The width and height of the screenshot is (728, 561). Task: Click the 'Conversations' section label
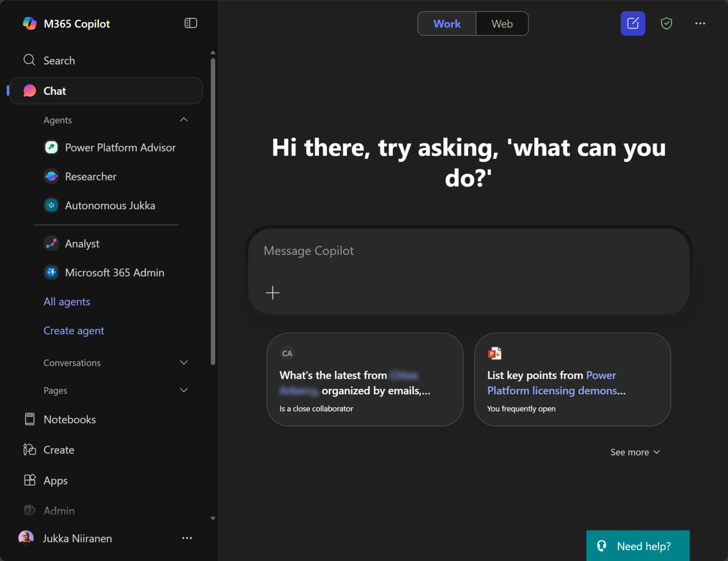coord(72,363)
